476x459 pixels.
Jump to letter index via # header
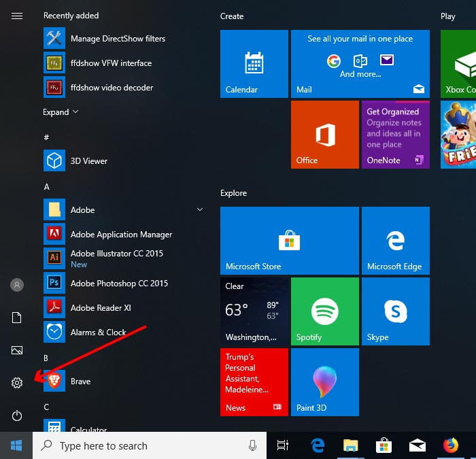(x=46, y=137)
